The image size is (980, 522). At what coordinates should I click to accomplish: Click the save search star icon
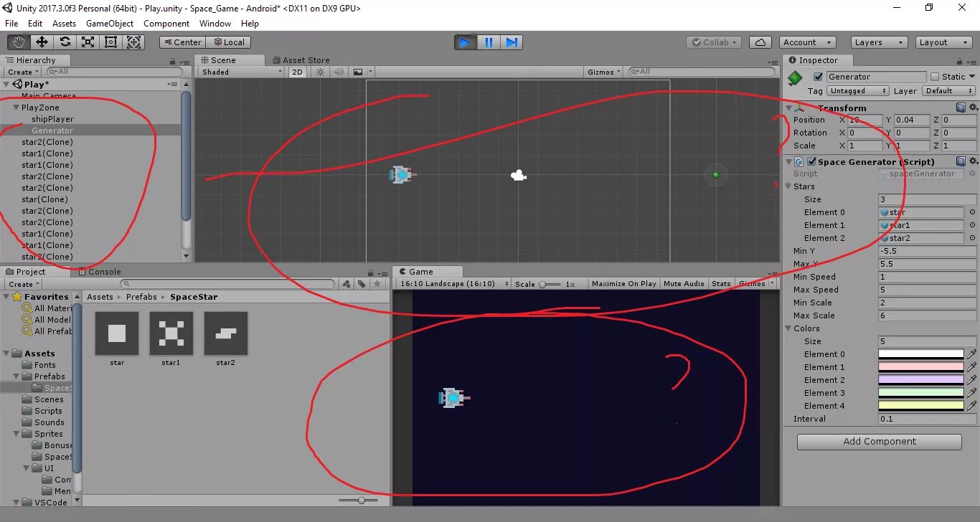pos(377,284)
